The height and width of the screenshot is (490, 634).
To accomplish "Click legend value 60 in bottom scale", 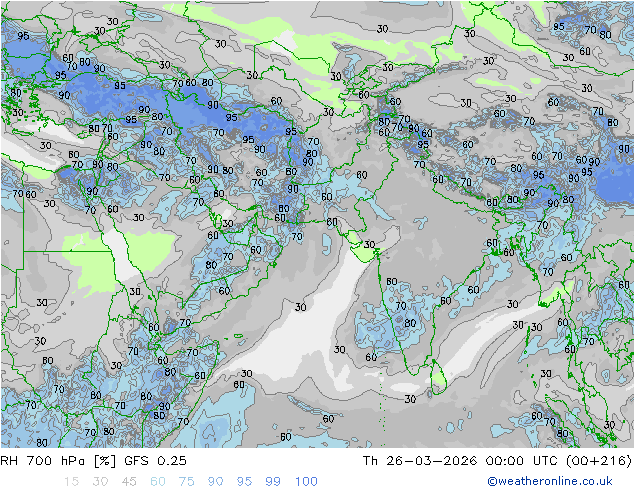I will point(158,482).
